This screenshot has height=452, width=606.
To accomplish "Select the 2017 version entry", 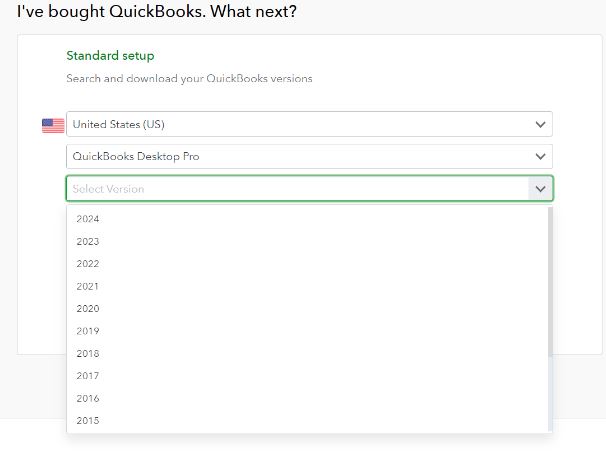I will point(307,376).
